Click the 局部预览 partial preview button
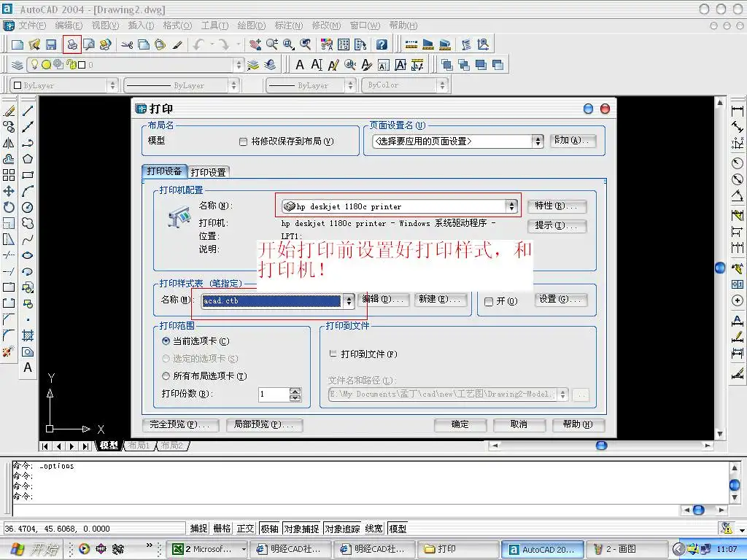 click(x=263, y=424)
